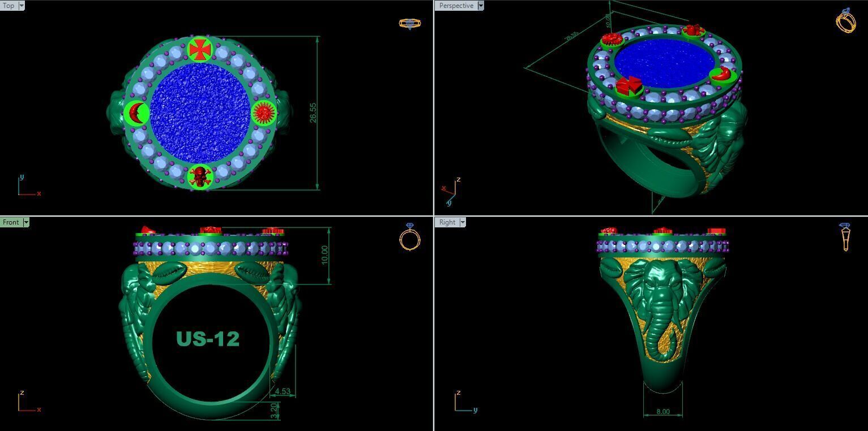Click the Right viewport title label
The height and width of the screenshot is (431, 868).
click(447, 222)
